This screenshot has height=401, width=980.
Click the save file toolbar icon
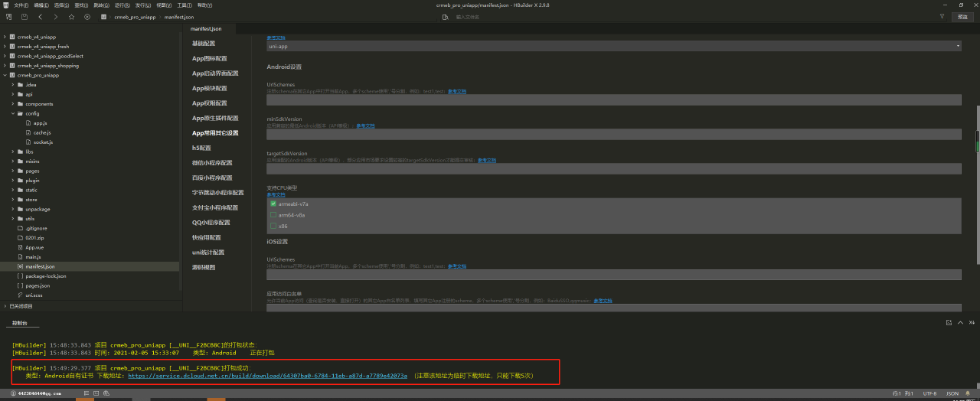(x=24, y=16)
